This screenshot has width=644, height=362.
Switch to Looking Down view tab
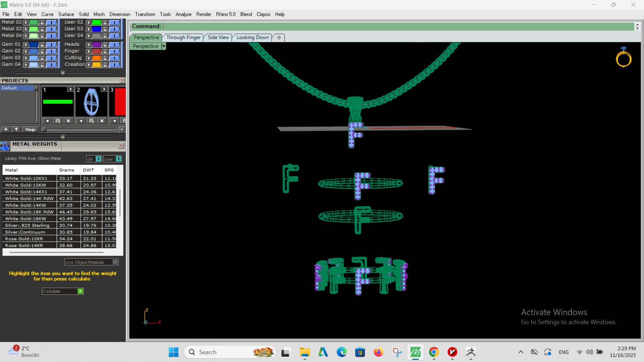[x=253, y=38]
